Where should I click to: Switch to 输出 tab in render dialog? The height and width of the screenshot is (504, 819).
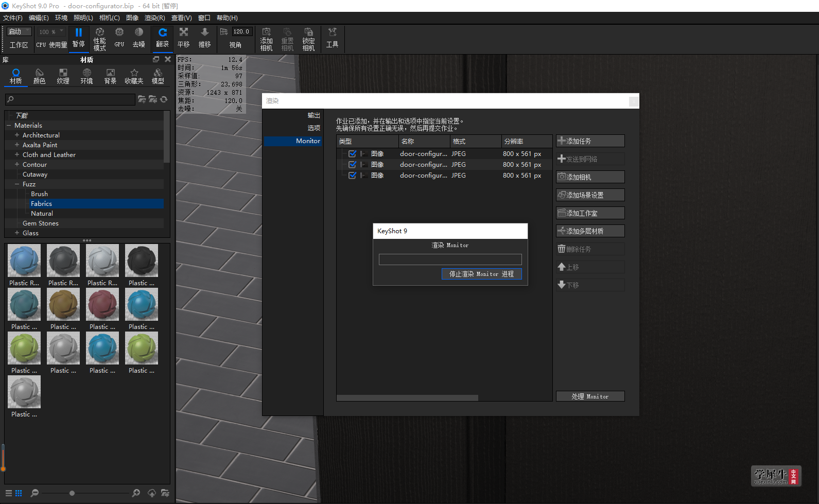[313, 115]
